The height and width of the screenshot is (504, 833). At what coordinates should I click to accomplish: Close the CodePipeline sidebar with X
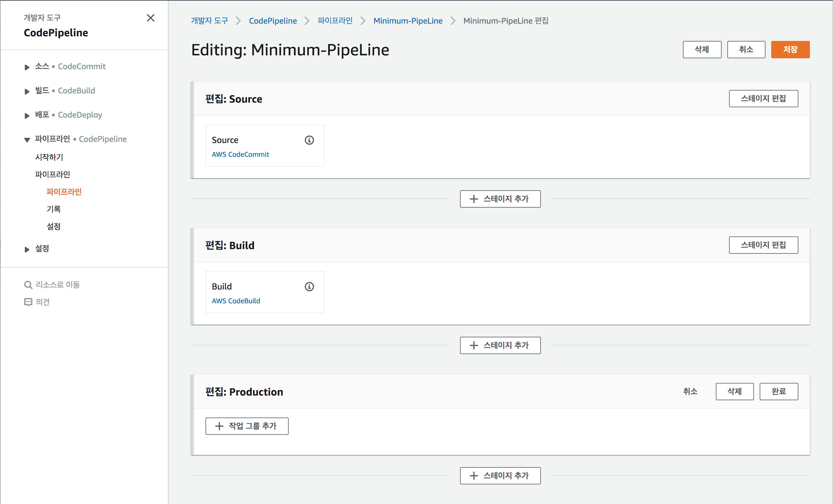coord(150,18)
